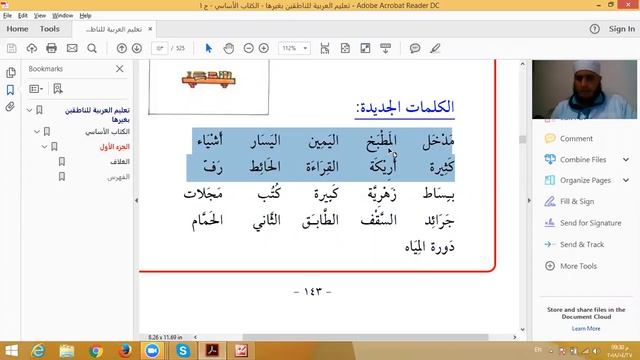The width and height of the screenshot is (640, 360).
Task: Open the Combine Files tool
Action: coord(582,160)
